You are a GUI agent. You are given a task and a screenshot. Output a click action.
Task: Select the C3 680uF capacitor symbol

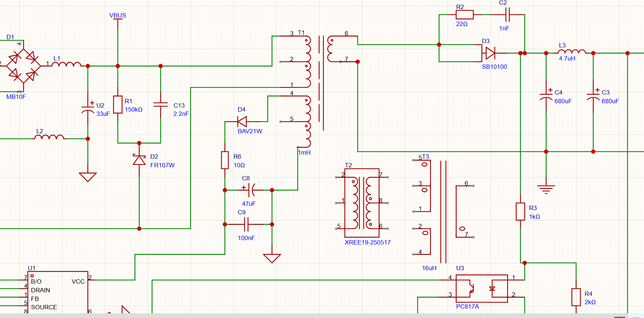pos(593,97)
